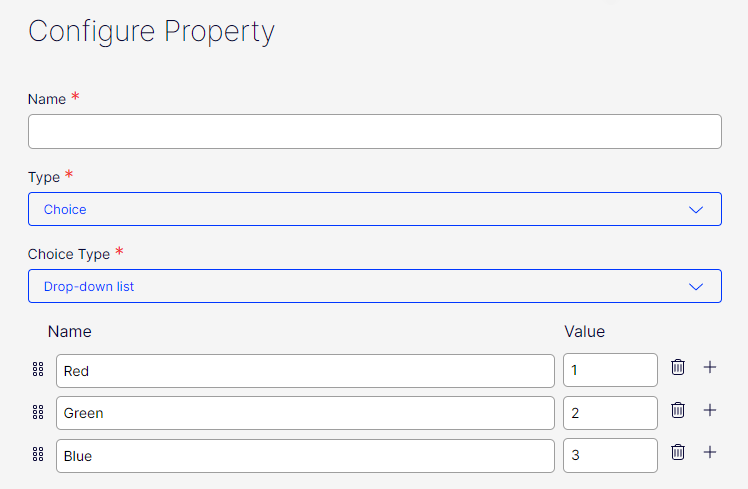Click the trash icon for Red row
The height and width of the screenshot is (489, 748).
678,368
